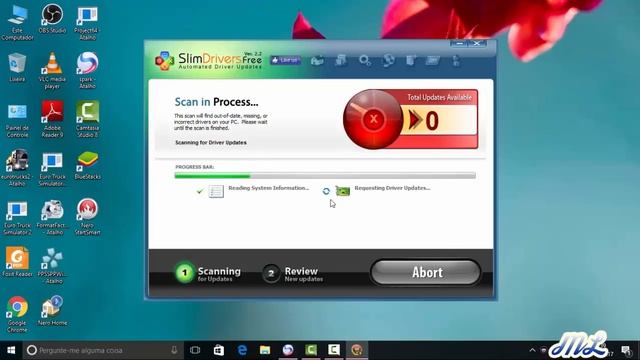Select FormatFactory desktop shortcut

pos(52,217)
